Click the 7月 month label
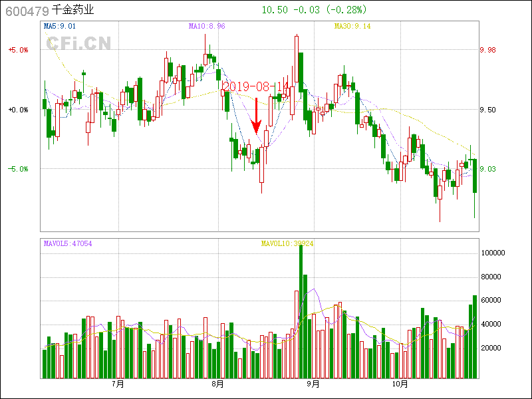 click(118, 384)
